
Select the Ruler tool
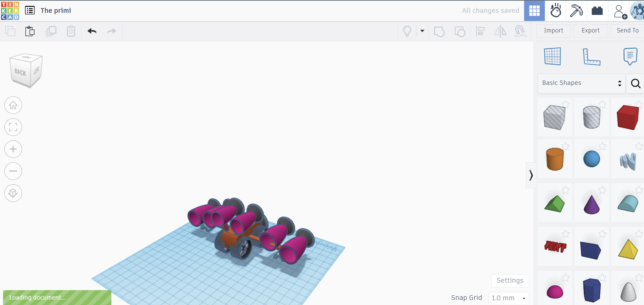pos(591,56)
